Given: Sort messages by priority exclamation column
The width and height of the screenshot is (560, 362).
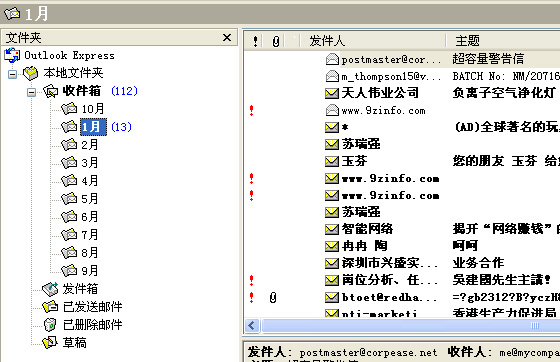Looking at the screenshot, I should [x=255, y=41].
